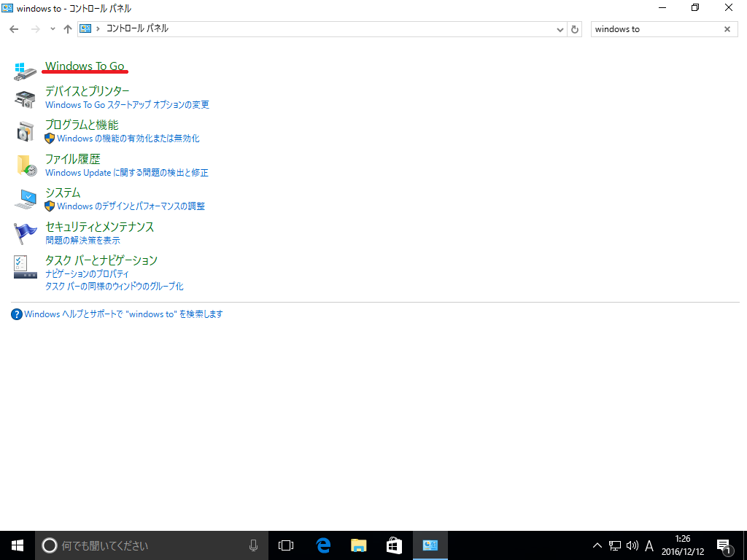
Task: Open Task View from taskbar
Action: click(x=286, y=545)
